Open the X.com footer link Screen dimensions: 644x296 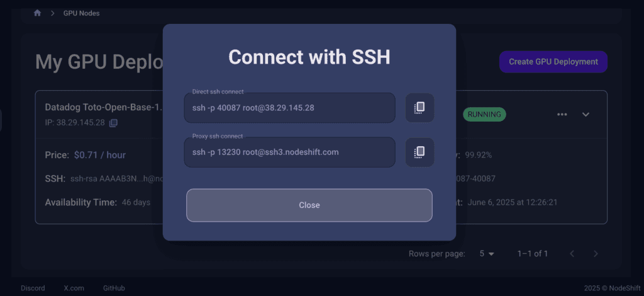pos(74,288)
